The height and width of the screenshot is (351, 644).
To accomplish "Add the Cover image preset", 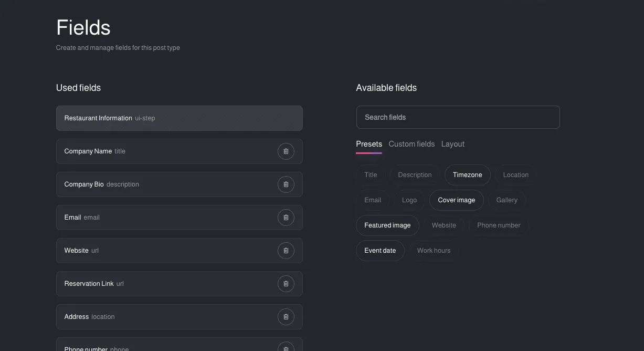I will [456, 200].
